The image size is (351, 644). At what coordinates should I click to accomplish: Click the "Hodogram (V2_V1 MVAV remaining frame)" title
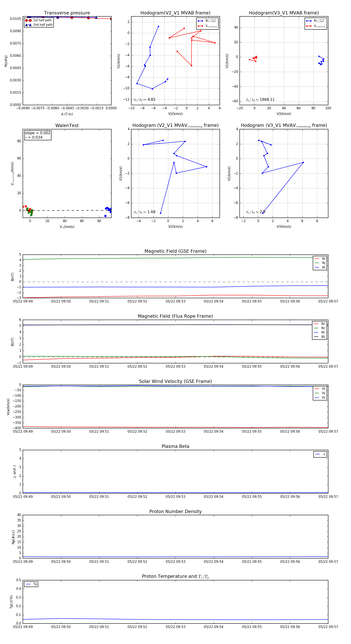coord(175,125)
